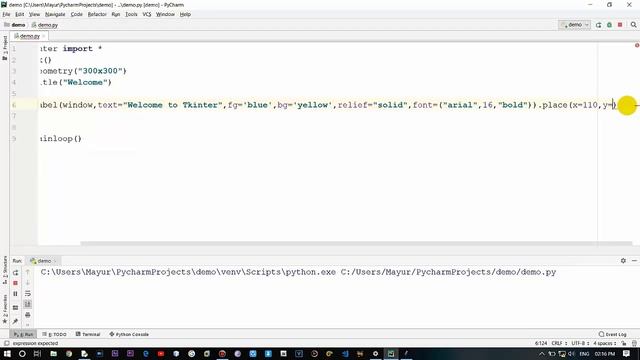Open Task View on the taskbar
The height and width of the screenshot is (360, 640).
click(x=37, y=354)
